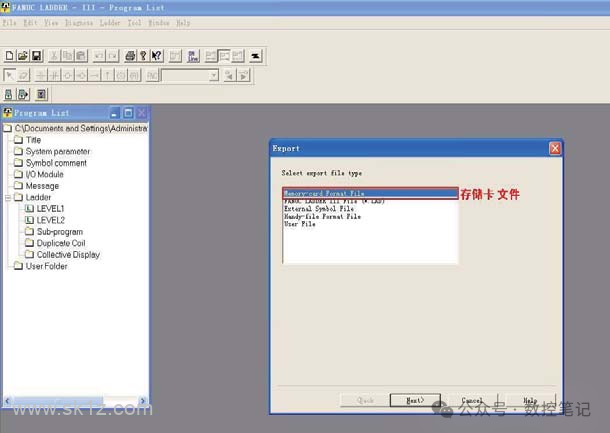Select LEVEL2 ladder program
Screen dimensions: 610x433
coord(50,220)
